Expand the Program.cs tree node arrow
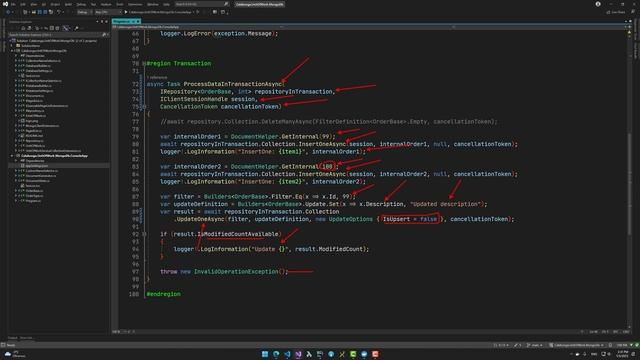Screen dimensions: 640x360 point(16,201)
